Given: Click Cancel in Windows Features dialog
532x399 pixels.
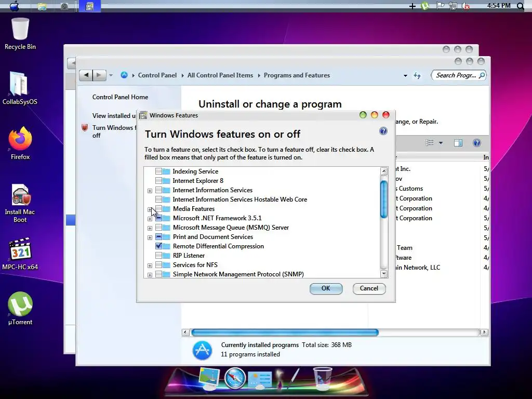Looking at the screenshot, I should [x=369, y=288].
